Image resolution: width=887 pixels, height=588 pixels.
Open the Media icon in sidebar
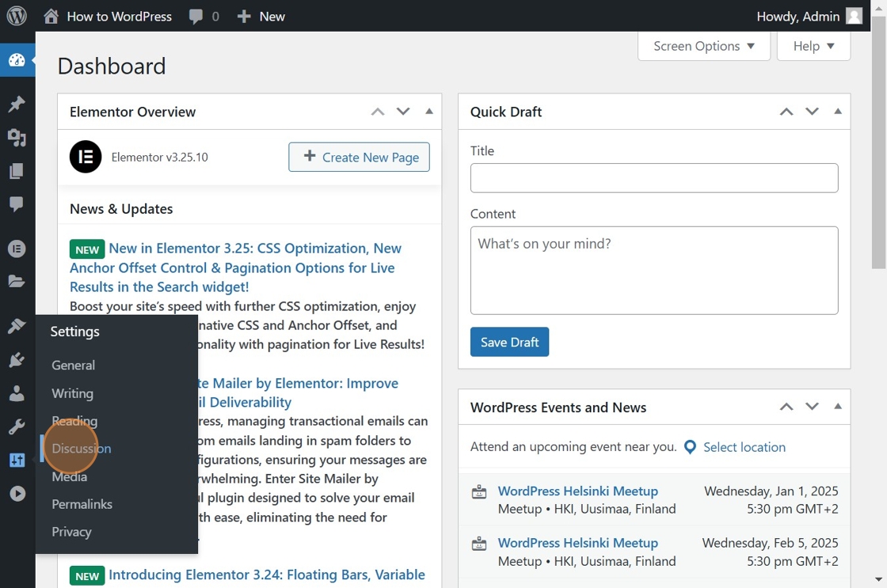(17, 138)
